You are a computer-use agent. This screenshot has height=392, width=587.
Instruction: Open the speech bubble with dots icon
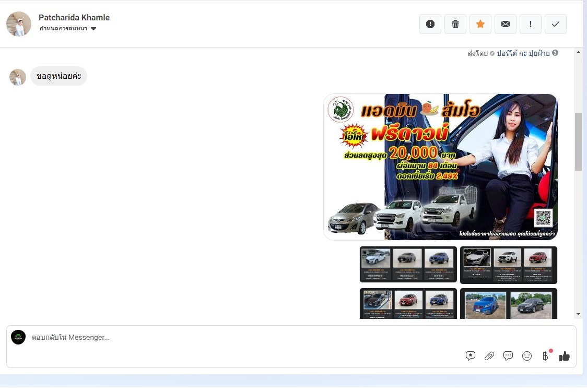(x=508, y=356)
